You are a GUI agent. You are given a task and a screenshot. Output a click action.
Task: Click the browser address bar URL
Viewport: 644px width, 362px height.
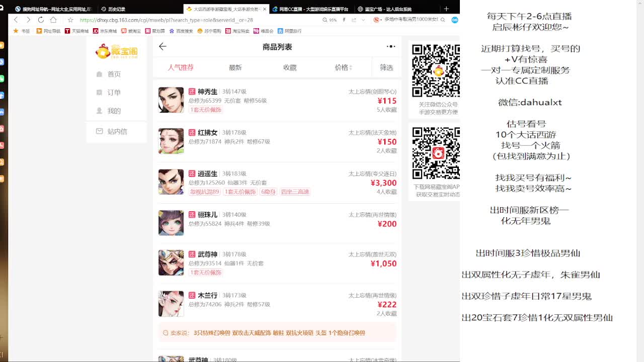166,20
